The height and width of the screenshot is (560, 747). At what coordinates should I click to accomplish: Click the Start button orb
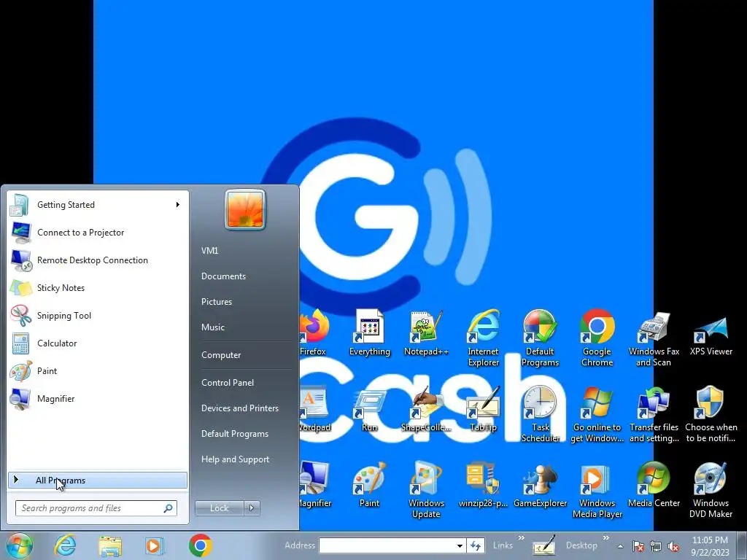tap(19, 545)
